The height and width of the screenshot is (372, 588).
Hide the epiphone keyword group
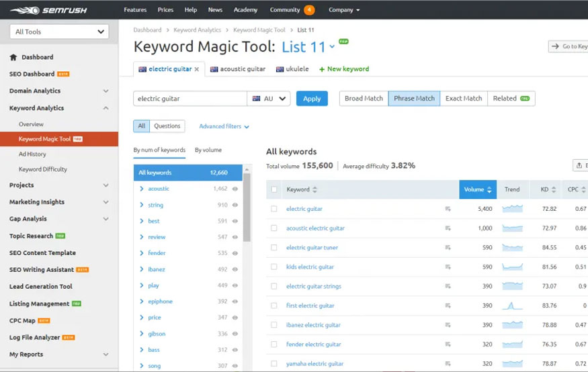pyautogui.click(x=235, y=301)
